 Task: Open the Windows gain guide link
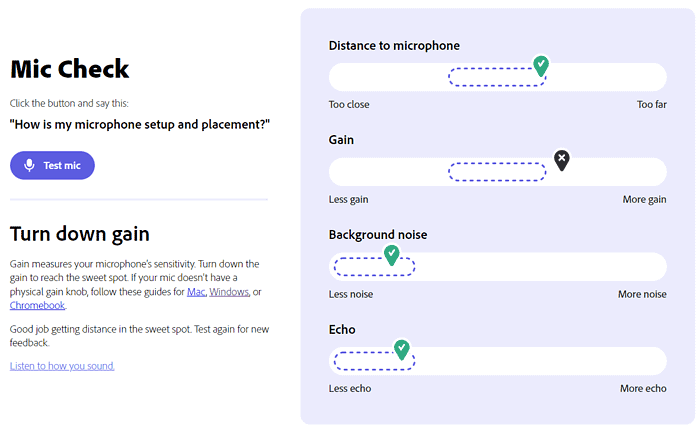pyautogui.click(x=229, y=292)
